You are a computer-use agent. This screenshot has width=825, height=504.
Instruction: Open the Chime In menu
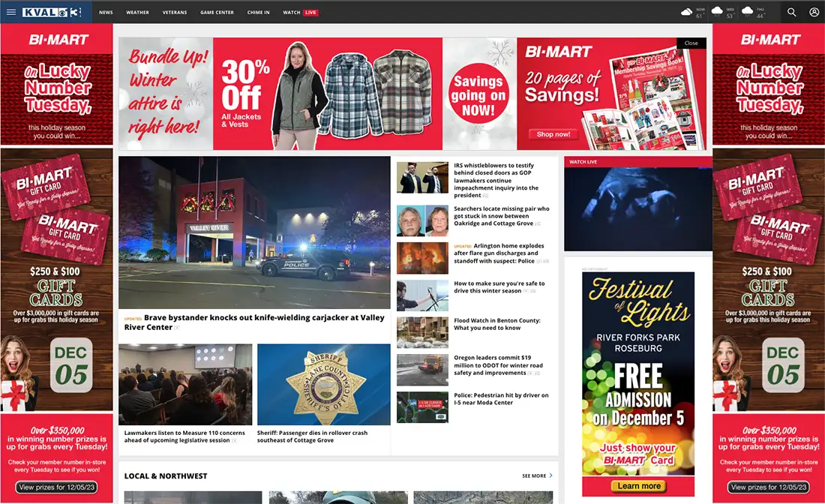coord(258,13)
